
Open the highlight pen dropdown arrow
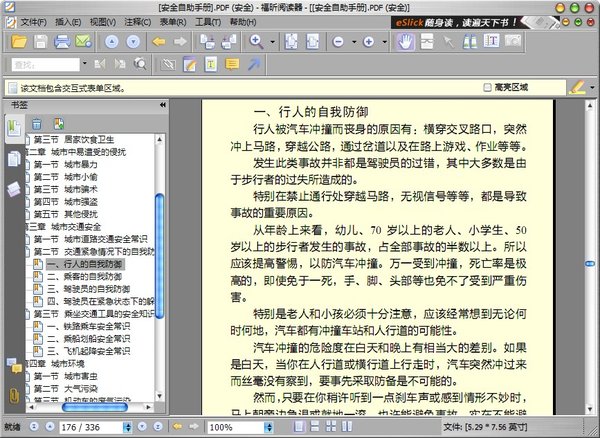pyautogui.click(x=593, y=88)
